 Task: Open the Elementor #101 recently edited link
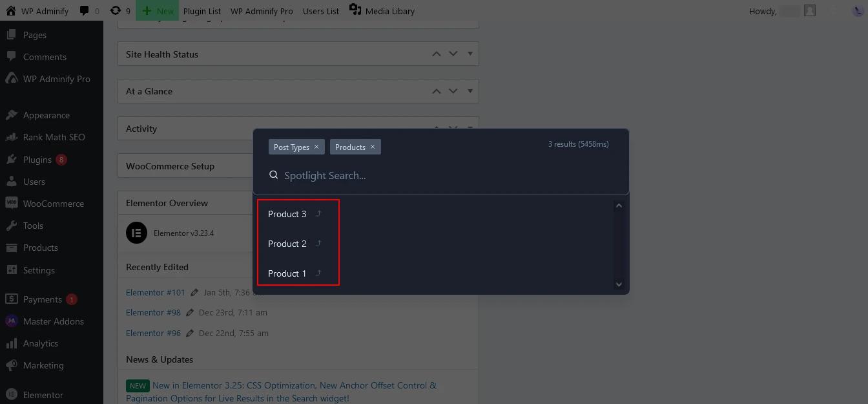click(155, 292)
